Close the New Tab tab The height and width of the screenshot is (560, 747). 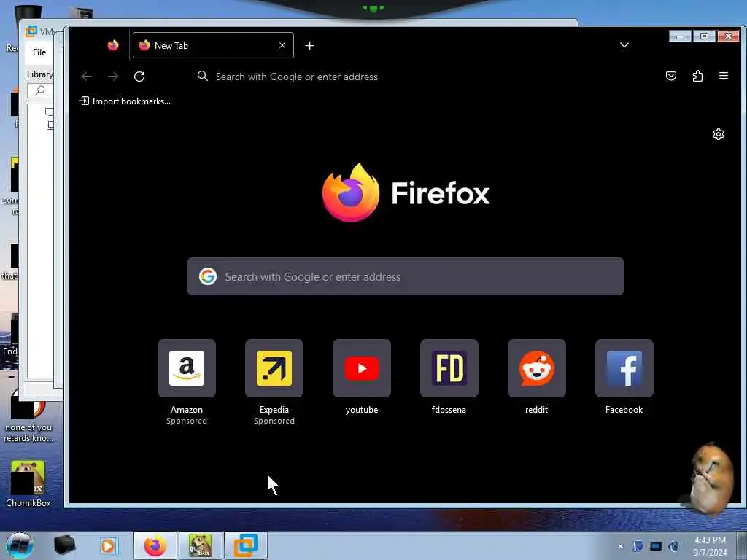(x=282, y=45)
